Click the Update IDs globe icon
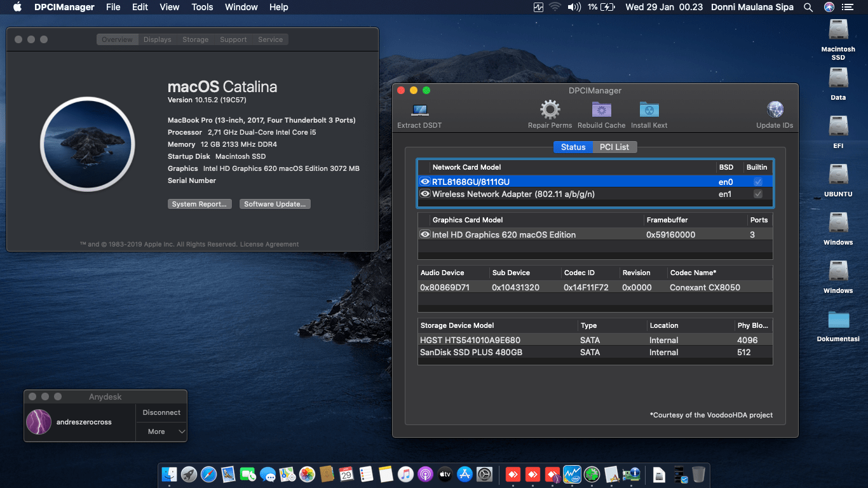The image size is (868, 488). point(775,110)
